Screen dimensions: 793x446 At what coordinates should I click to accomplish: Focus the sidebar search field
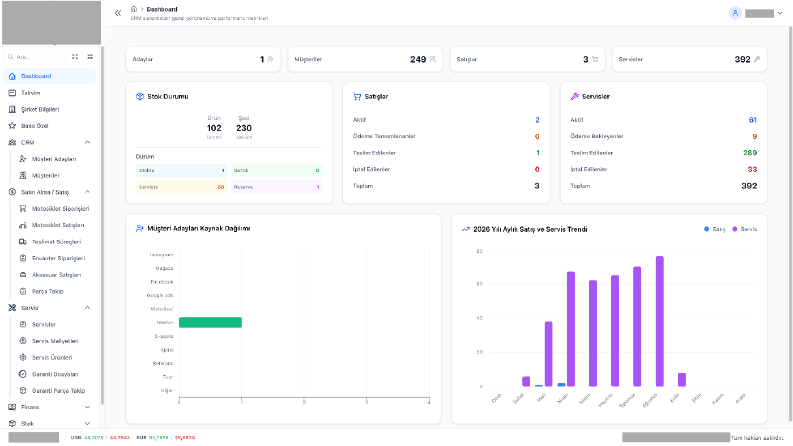(36, 57)
